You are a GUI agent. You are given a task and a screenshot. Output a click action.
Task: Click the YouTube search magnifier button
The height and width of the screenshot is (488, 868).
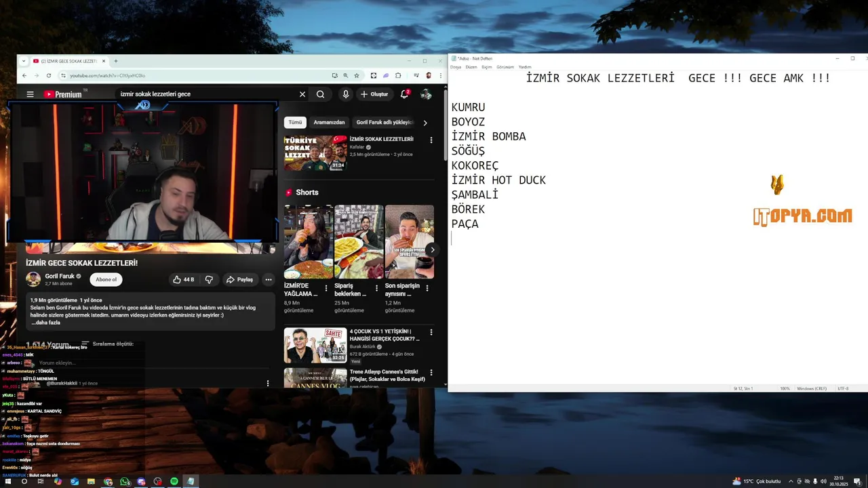click(320, 94)
